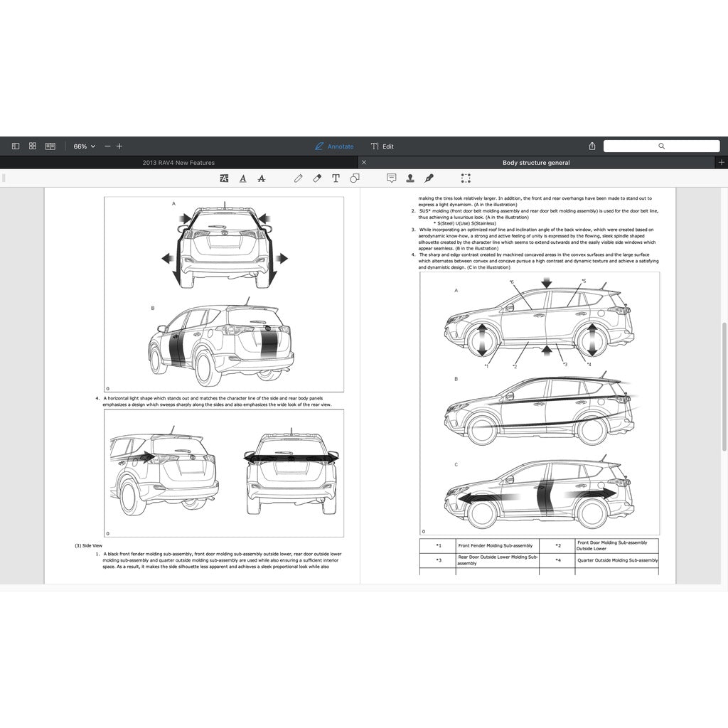Image resolution: width=728 pixels, height=728 pixels.
Task: Select the strikethrough text tool
Action: click(x=261, y=178)
